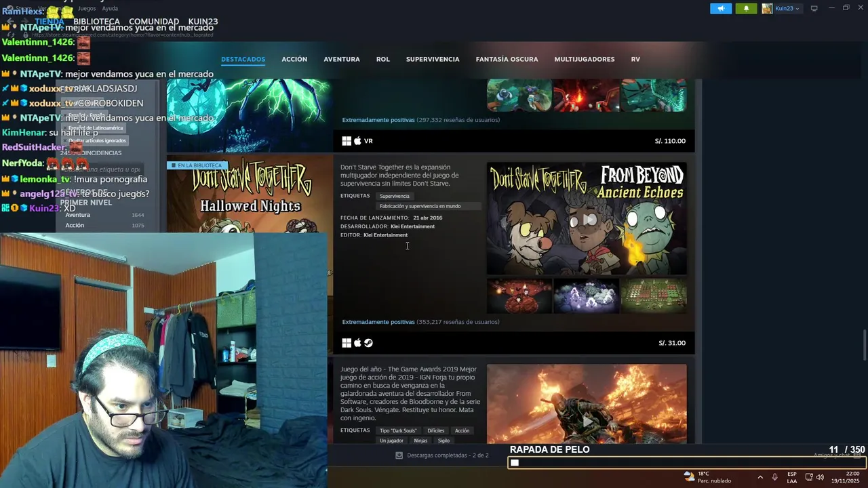Open the Ayuda menu
868x488 pixels.
(x=110, y=8)
